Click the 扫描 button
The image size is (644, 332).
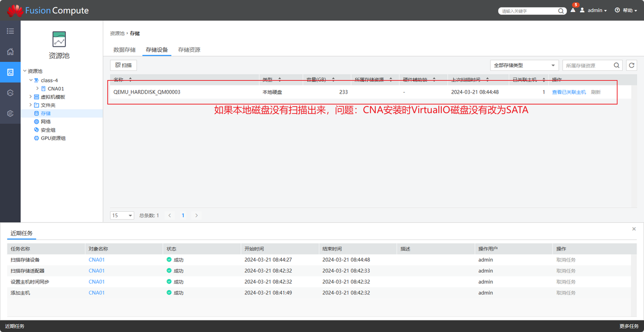(x=123, y=65)
